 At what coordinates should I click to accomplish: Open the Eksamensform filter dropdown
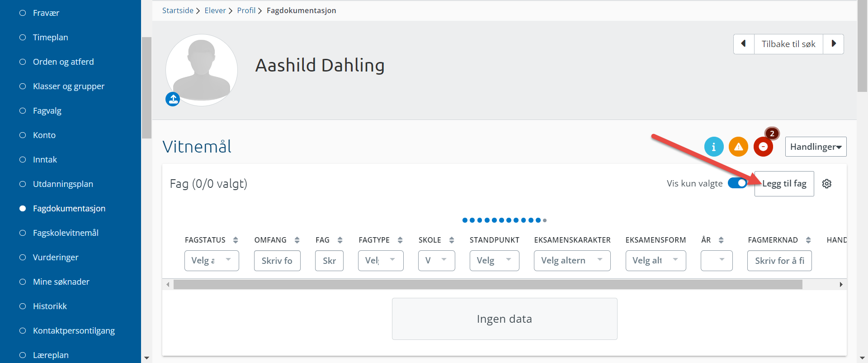pos(656,261)
